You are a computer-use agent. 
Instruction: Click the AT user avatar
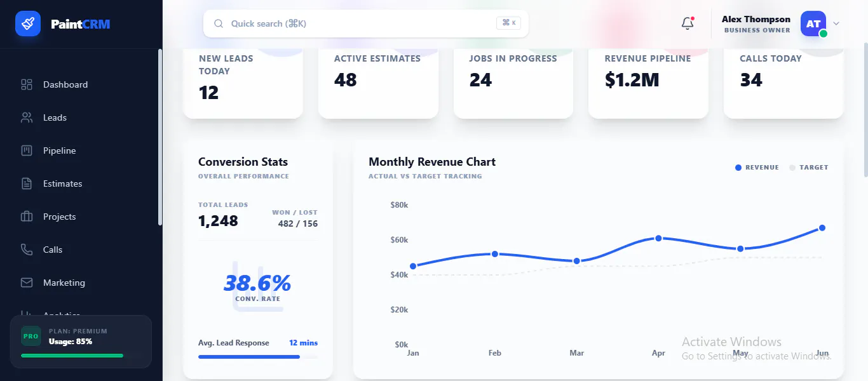813,23
